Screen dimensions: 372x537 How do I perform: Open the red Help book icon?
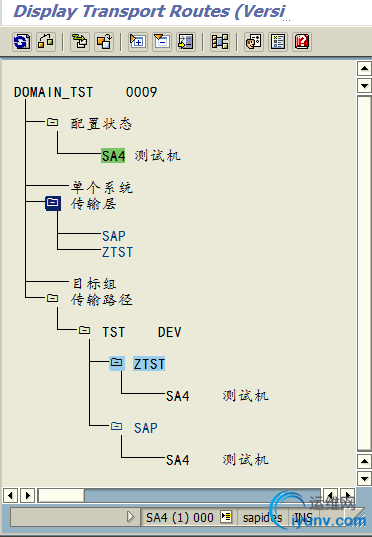pos(302,42)
